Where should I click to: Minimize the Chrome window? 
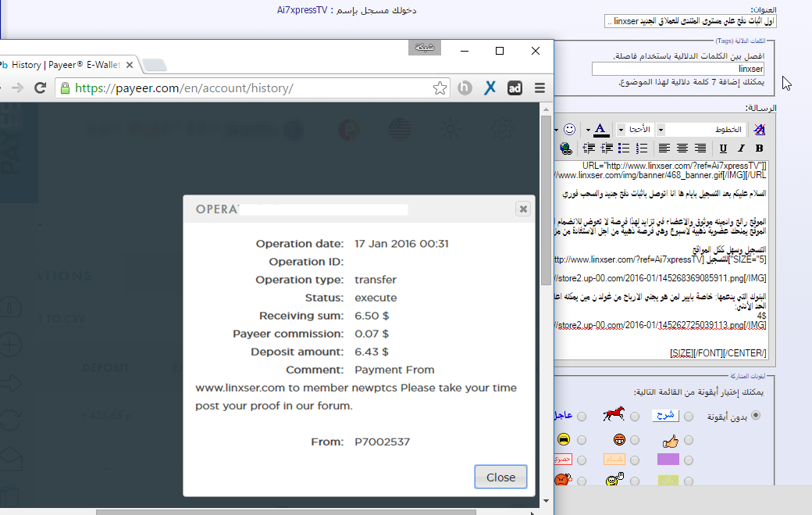[x=465, y=51]
